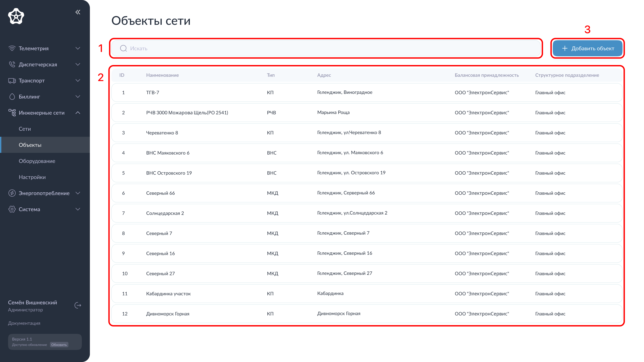The image size is (644, 362).
Task: Click the Биллинг droplet icon
Action: tap(12, 97)
